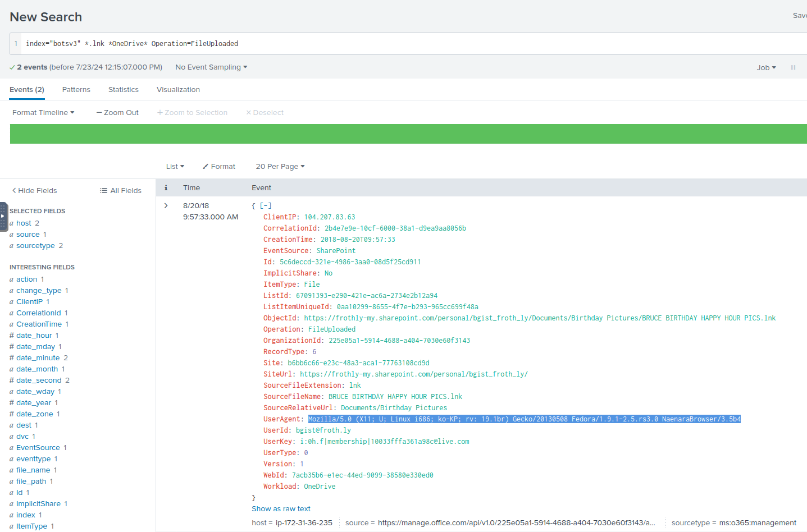The width and height of the screenshot is (807, 532).
Task: Open the All Fields list
Action: tap(120, 191)
